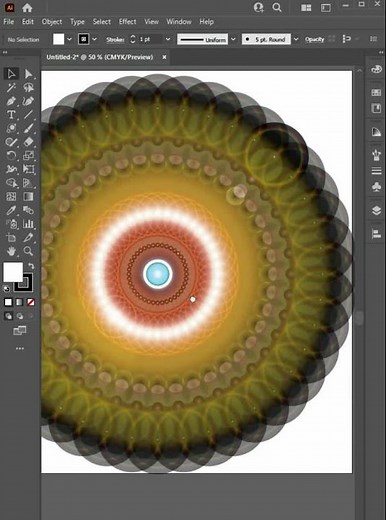Activate the Gradient tool

(x=28, y=197)
